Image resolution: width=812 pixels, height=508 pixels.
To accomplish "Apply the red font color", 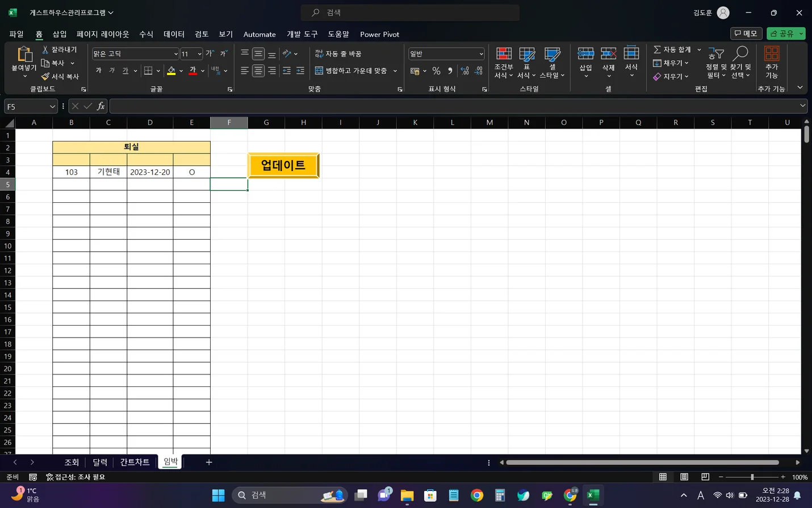I will 193,70.
